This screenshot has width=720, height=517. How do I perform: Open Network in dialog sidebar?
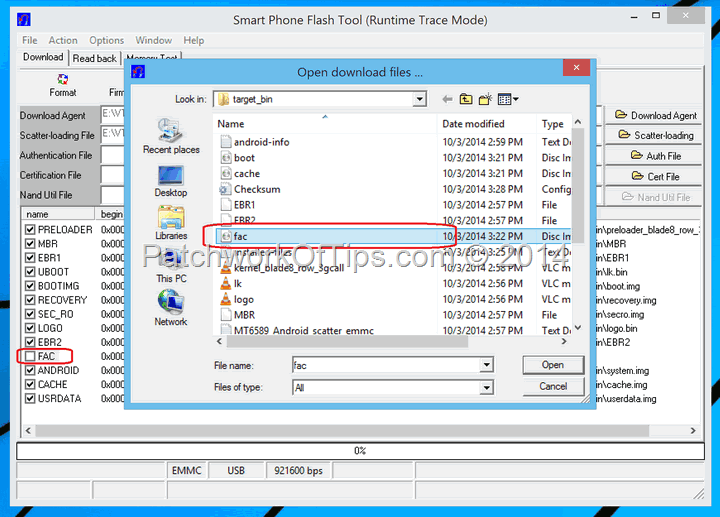click(x=171, y=308)
